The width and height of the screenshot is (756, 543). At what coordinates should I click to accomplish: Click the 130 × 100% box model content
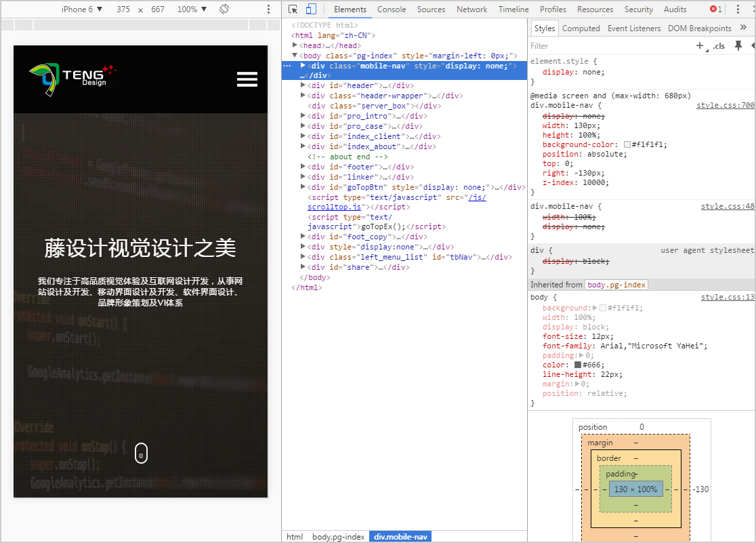(635, 489)
